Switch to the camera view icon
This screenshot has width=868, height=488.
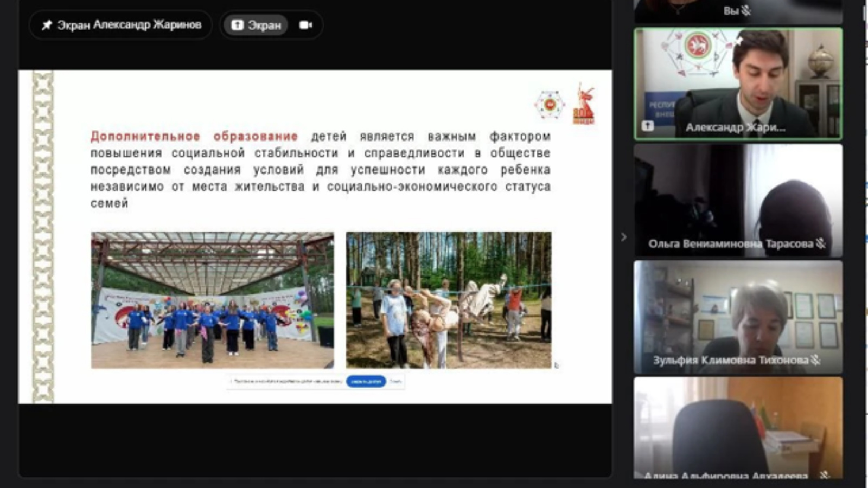pyautogui.click(x=305, y=25)
